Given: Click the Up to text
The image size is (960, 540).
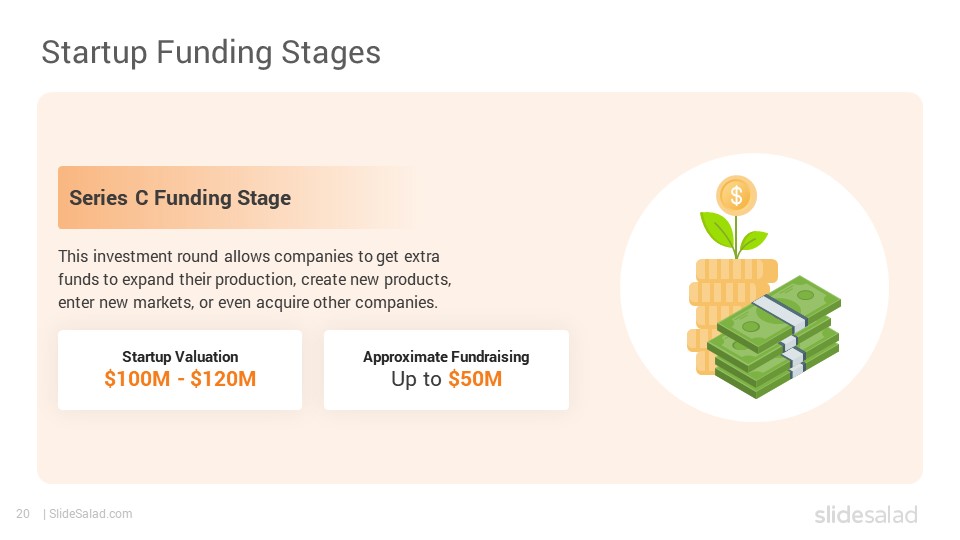Looking at the screenshot, I should click(416, 380).
